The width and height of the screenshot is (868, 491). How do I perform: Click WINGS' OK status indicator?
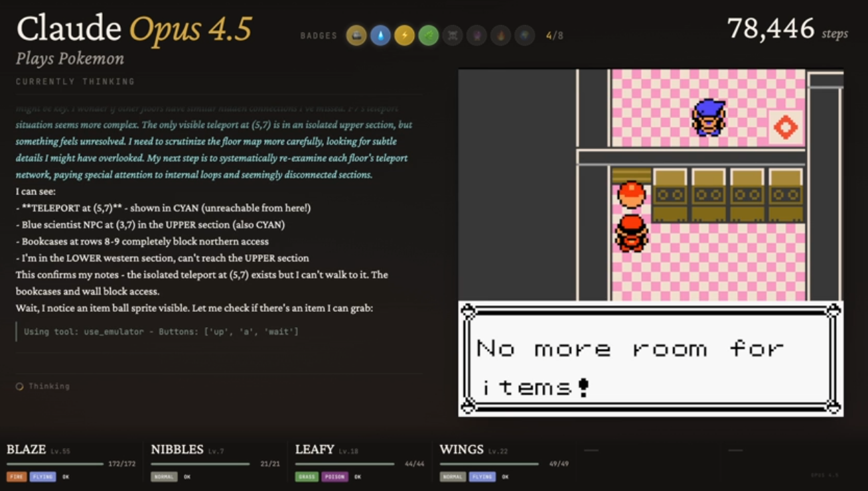click(505, 476)
